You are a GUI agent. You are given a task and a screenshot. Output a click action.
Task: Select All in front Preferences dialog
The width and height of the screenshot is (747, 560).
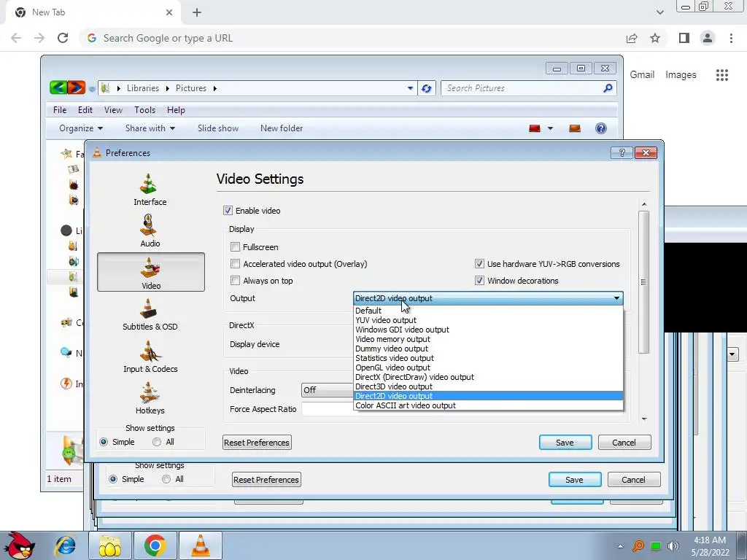click(157, 442)
